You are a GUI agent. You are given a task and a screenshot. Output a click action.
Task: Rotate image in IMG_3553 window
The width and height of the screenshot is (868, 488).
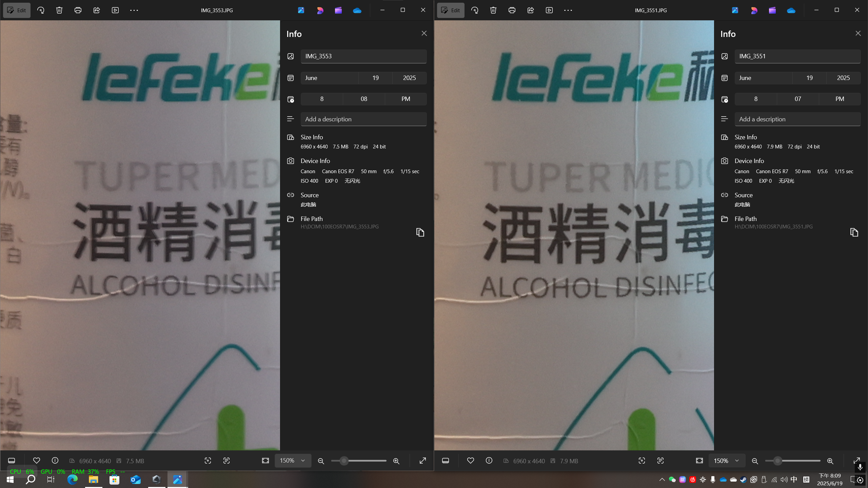41,10
